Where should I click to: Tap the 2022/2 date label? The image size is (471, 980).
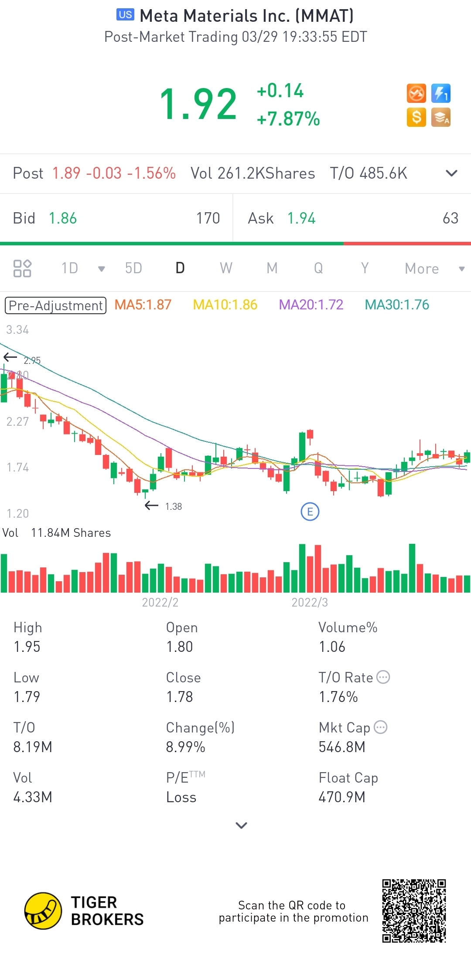(x=160, y=603)
